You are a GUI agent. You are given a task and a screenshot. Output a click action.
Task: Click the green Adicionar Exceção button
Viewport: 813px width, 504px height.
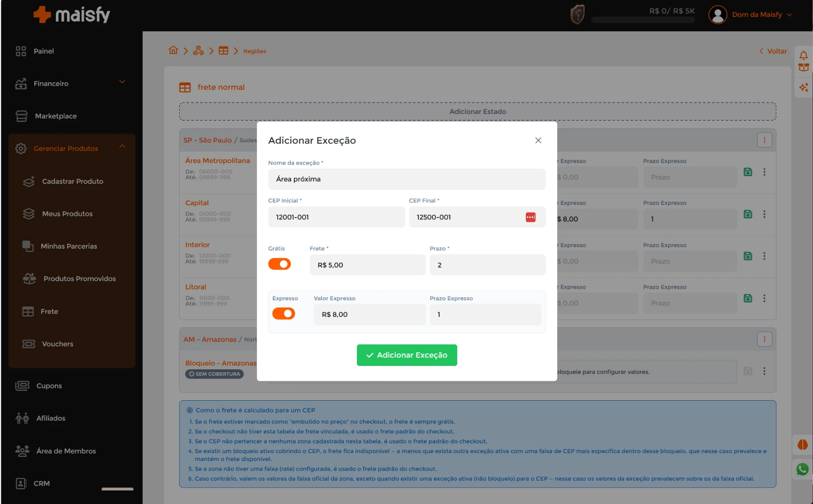pos(407,355)
